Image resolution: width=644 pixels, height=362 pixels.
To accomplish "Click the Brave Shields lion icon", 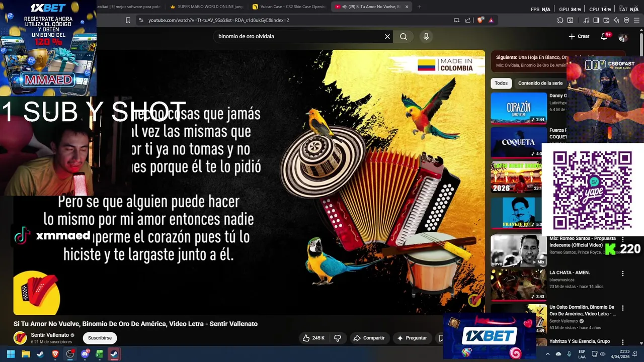I will [480, 20].
